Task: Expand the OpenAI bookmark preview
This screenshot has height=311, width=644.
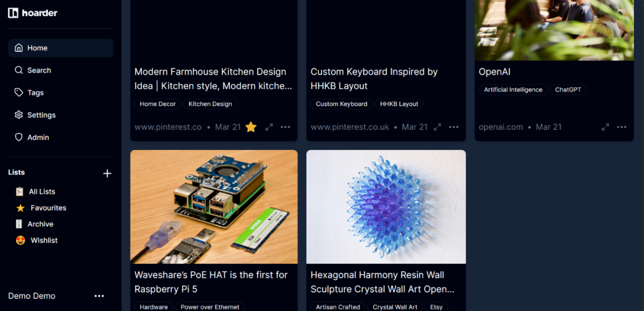Action: click(x=605, y=127)
